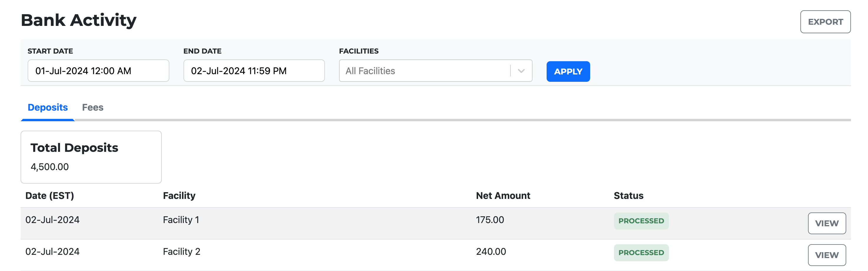
Task: Click the Date (EST) column header
Action: [x=49, y=195]
